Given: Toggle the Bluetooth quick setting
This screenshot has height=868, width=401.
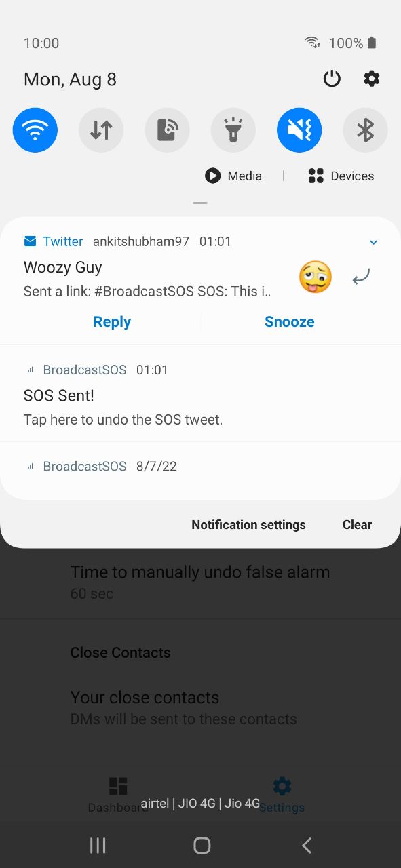Looking at the screenshot, I should click(365, 130).
